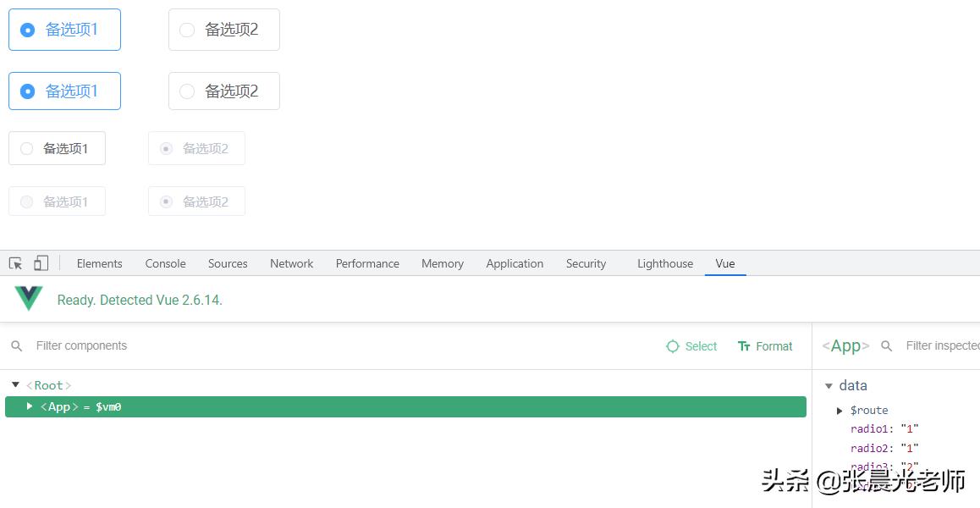
Task: Select radio 备选项2 in the first row
Action: coord(223,30)
